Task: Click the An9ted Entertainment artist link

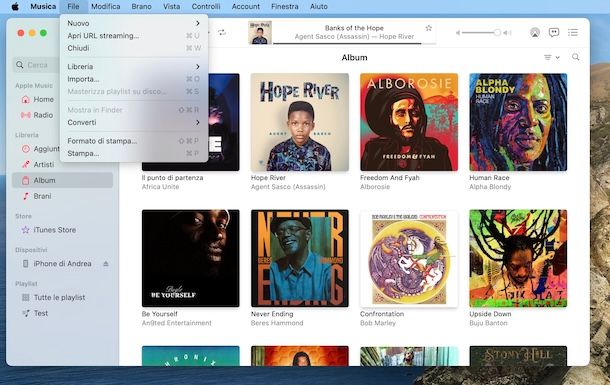Action: point(177,323)
